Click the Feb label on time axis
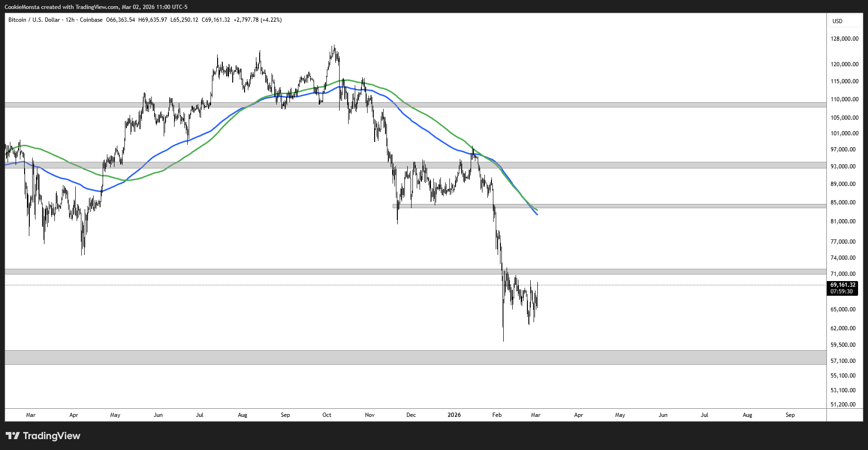Image resolution: width=868 pixels, height=450 pixels. [497, 415]
